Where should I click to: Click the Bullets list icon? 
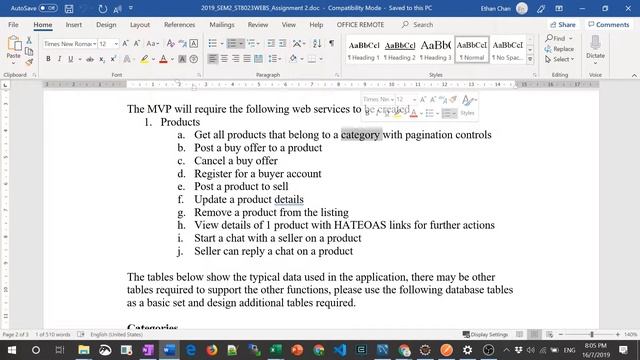[x=213, y=43]
